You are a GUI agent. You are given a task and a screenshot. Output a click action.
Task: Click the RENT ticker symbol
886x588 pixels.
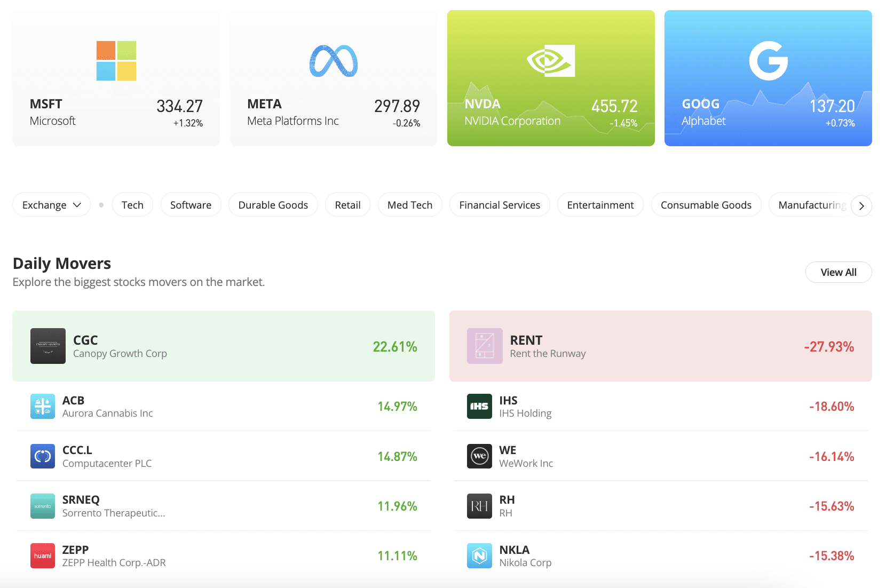526,340
